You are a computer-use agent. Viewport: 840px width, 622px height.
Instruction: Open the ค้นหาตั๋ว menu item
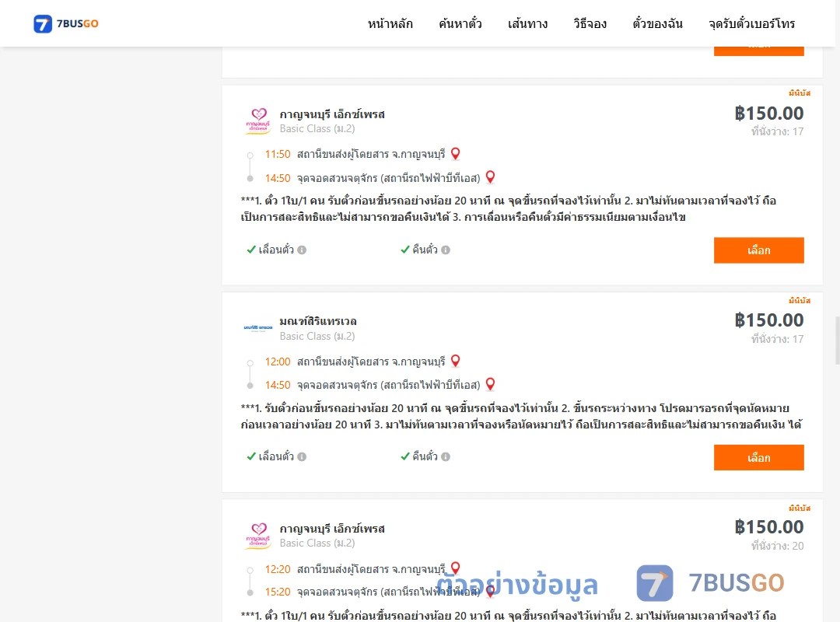click(x=460, y=23)
